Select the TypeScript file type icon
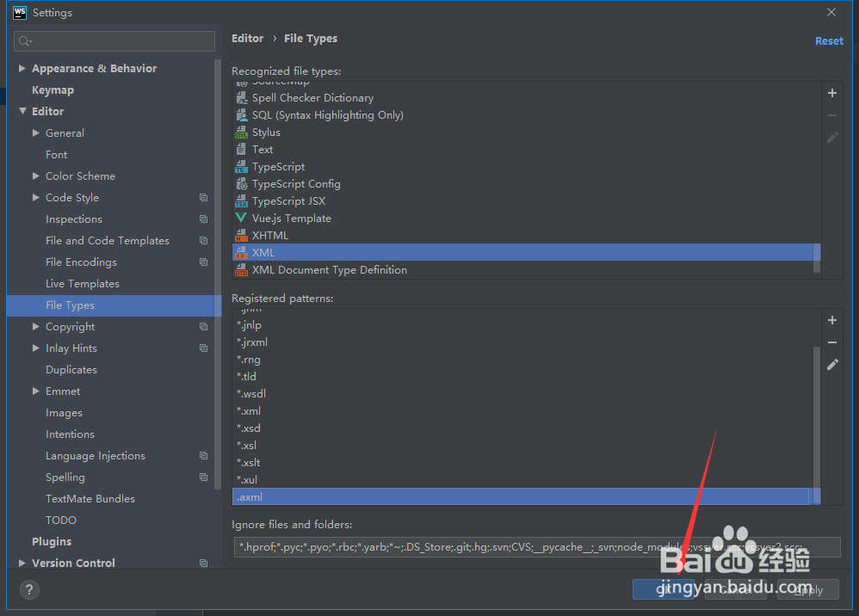The height and width of the screenshot is (616, 859). click(x=242, y=166)
